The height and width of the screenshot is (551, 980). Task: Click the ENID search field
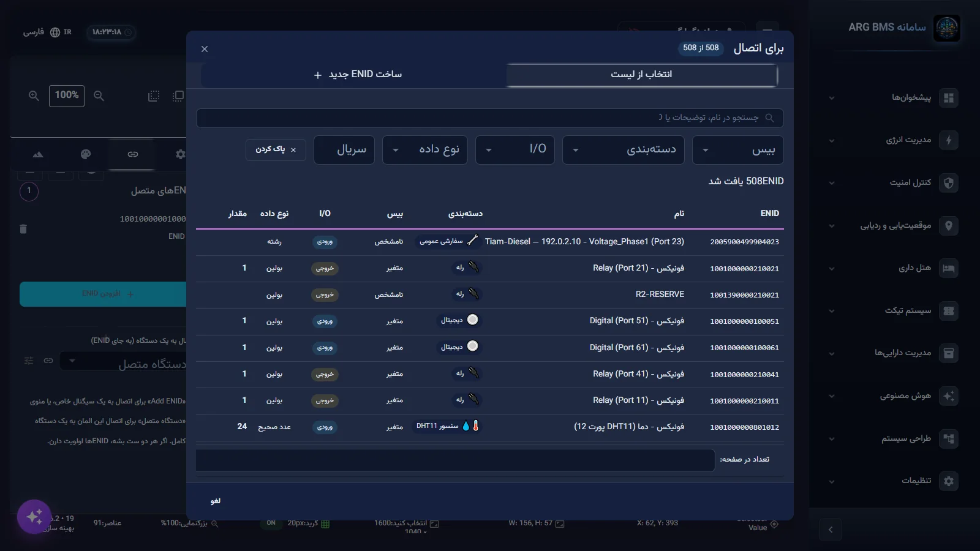click(x=489, y=118)
